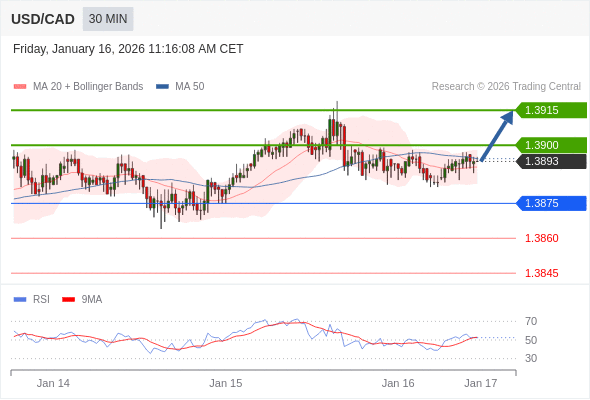
Task: Click the 1.3915 green resistance price tag
Action: click(551, 110)
